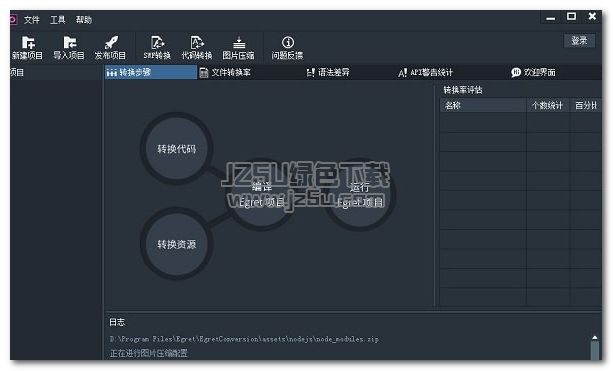Click the log panel scrollbar thumb
The width and height of the screenshot is (613, 371).
(595, 350)
